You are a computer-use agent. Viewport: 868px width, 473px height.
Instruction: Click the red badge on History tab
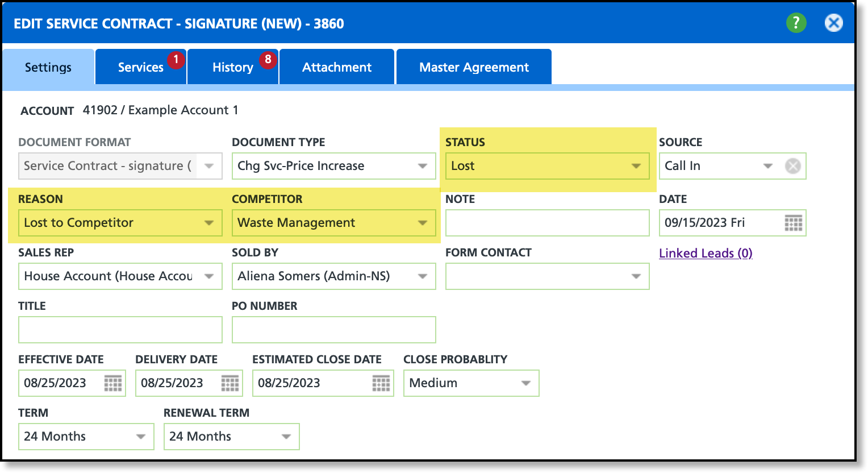point(268,60)
